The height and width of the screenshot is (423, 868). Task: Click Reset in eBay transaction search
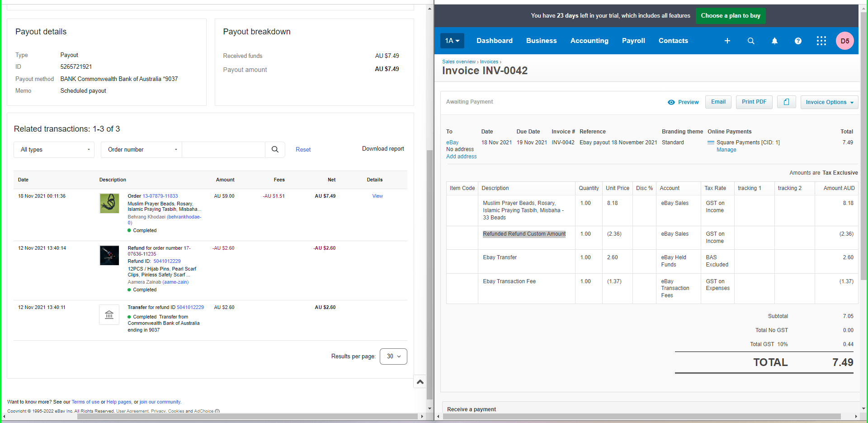tap(303, 150)
